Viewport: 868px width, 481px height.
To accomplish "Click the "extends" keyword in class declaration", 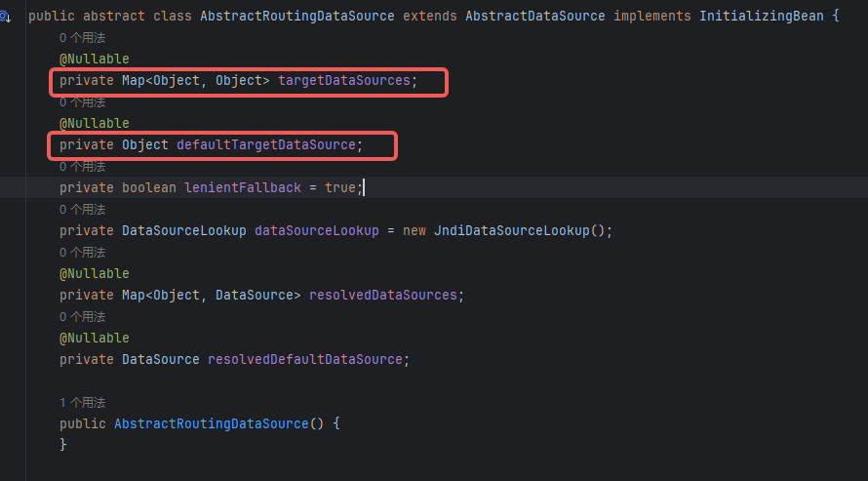I will [429, 17].
